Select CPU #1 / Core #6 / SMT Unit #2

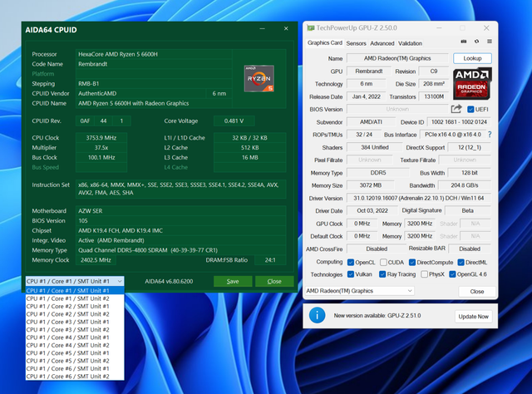pos(75,377)
